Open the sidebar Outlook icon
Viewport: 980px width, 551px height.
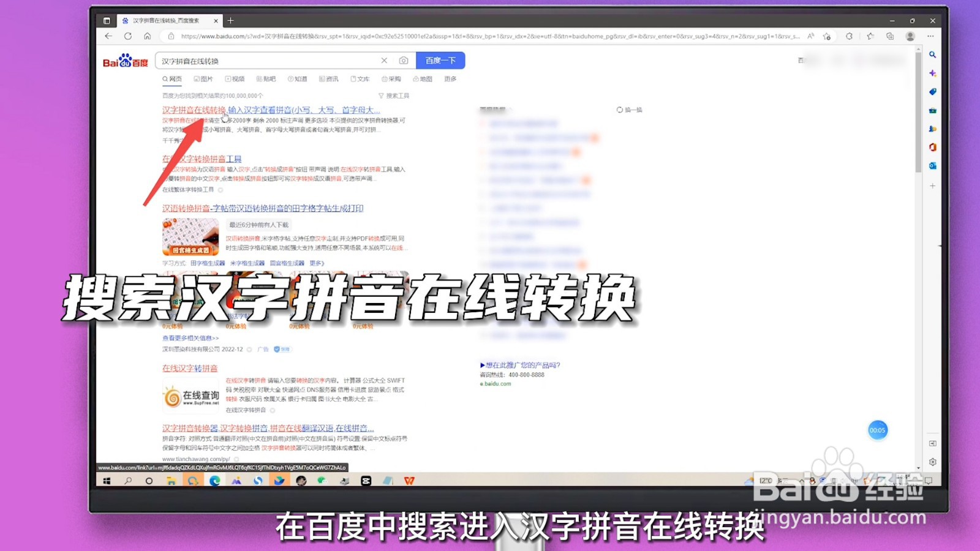coord(932,166)
